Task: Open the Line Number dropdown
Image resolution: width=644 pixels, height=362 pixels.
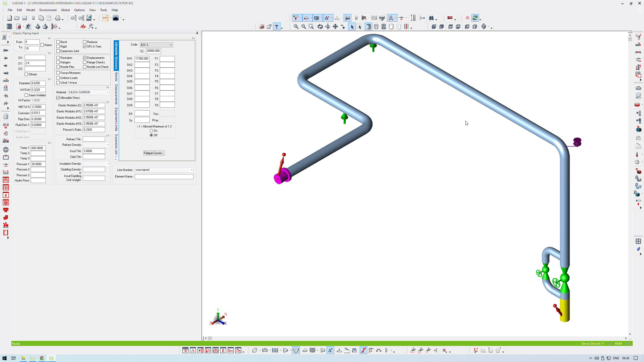Action: pos(191,170)
